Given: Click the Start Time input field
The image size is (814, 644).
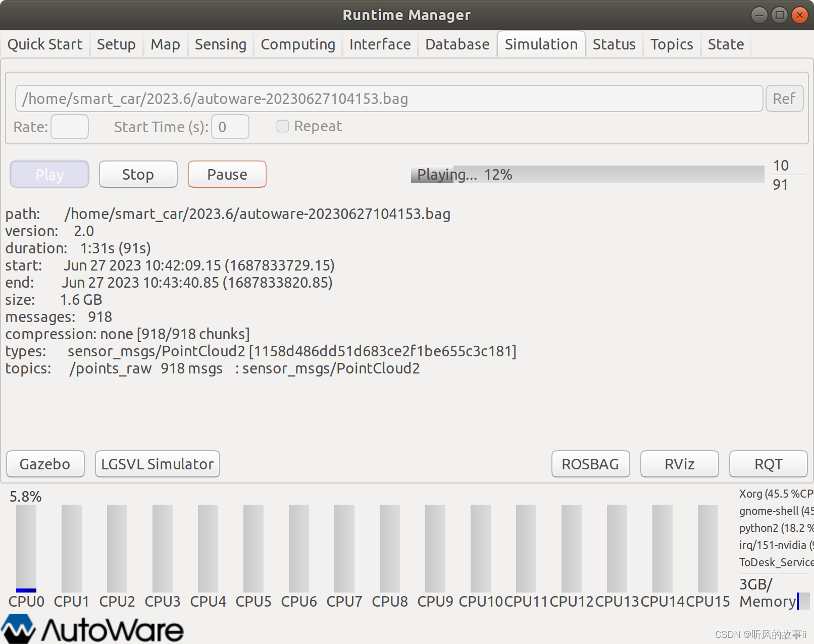Looking at the screenshot, I should (x=230, y=126).
